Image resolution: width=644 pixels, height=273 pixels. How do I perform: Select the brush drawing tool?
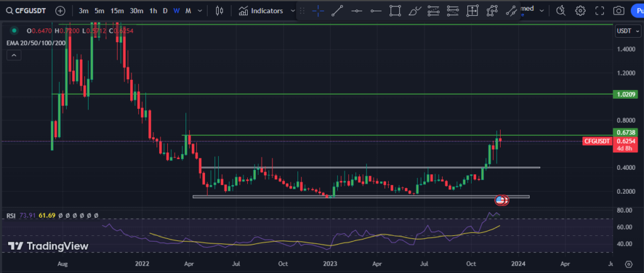(x=415, y=11)
